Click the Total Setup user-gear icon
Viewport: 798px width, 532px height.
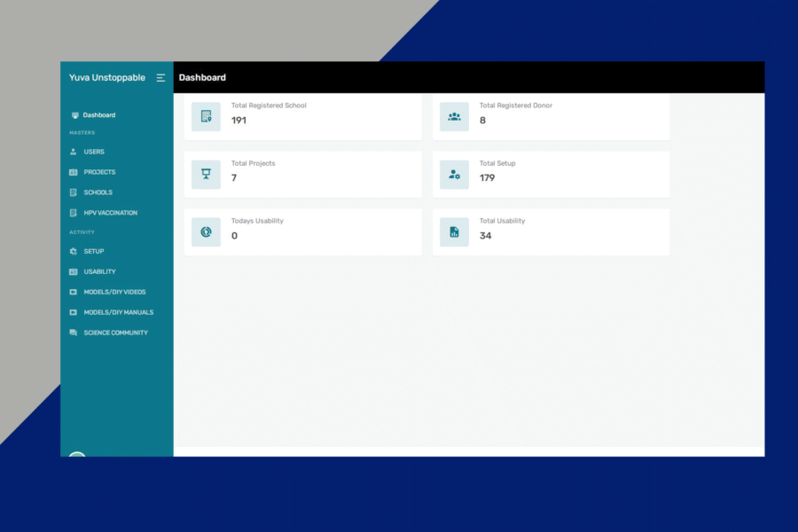[x=454, y=175]
